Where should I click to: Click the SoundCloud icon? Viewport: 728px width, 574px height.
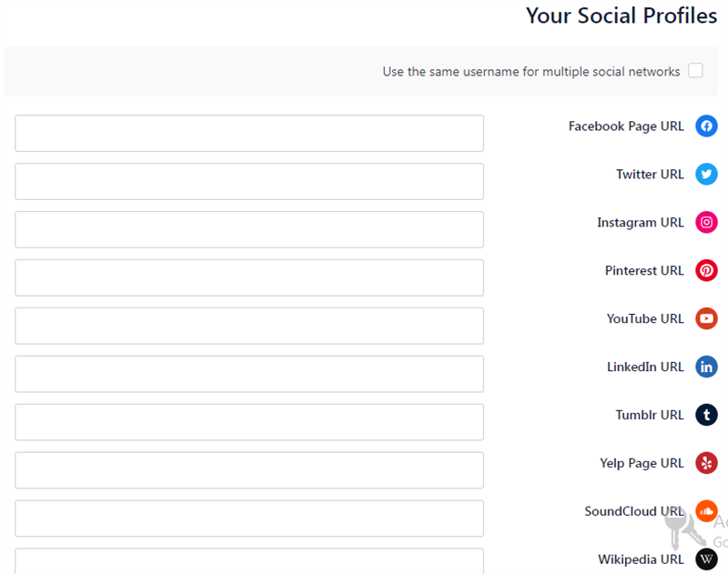pos(706,511)
